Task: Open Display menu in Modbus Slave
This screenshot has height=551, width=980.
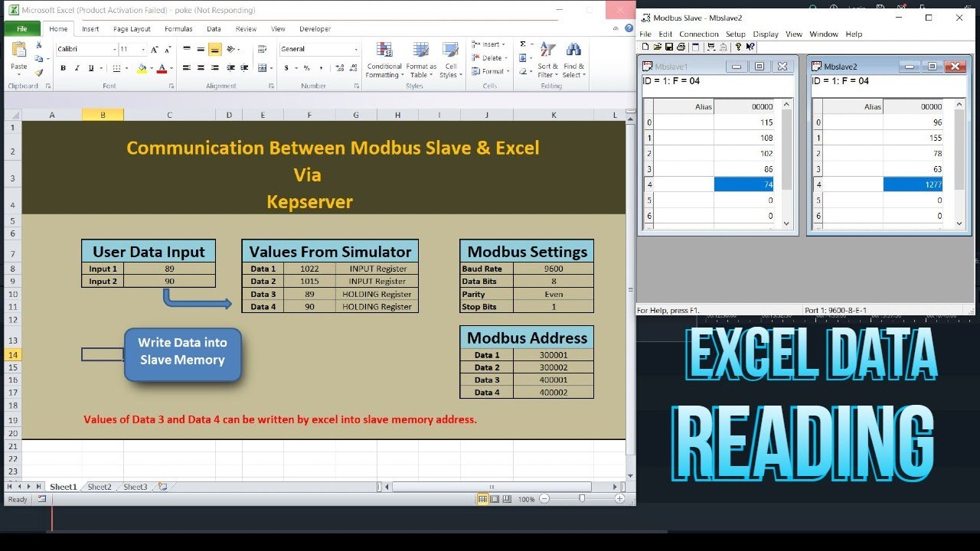Action: [x=766, y=34]
